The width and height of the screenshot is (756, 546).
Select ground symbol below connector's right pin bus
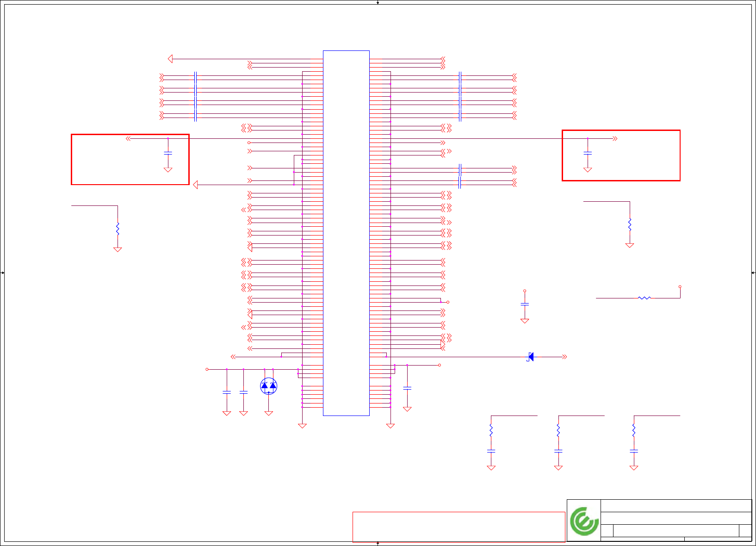click(x=390, y=426)
